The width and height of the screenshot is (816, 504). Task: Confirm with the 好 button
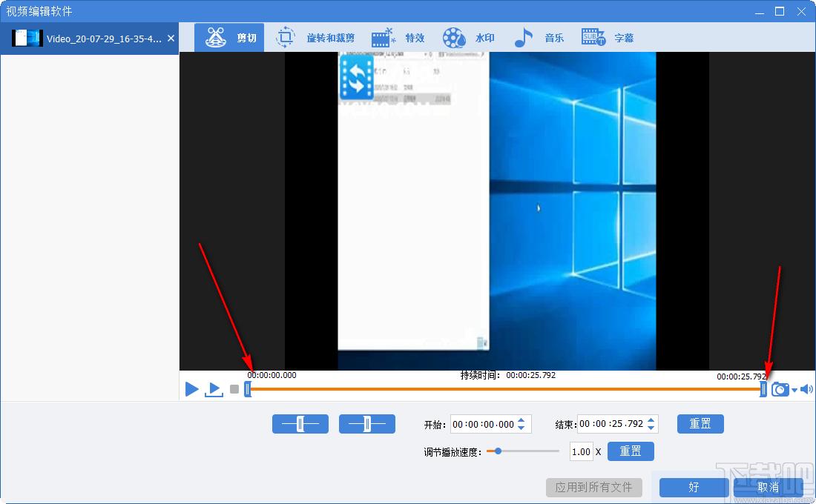(x=693, y=488)
